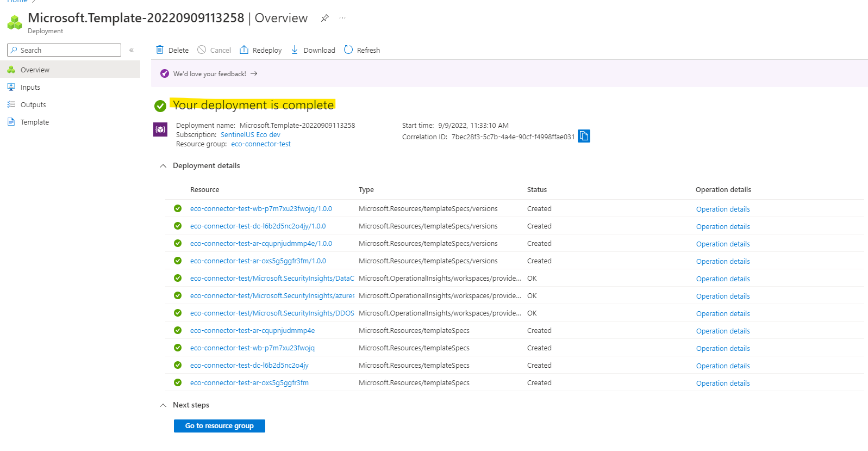This screenshot has width=868, height=451.
Task: Open Operation details for SecurityInsights/DataC row
Action: click(x=723, y=279)
